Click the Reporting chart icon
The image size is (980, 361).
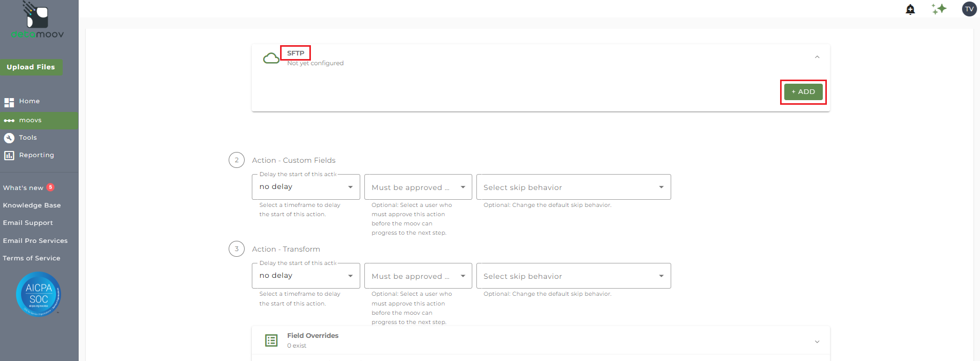(x=9, y=155)
